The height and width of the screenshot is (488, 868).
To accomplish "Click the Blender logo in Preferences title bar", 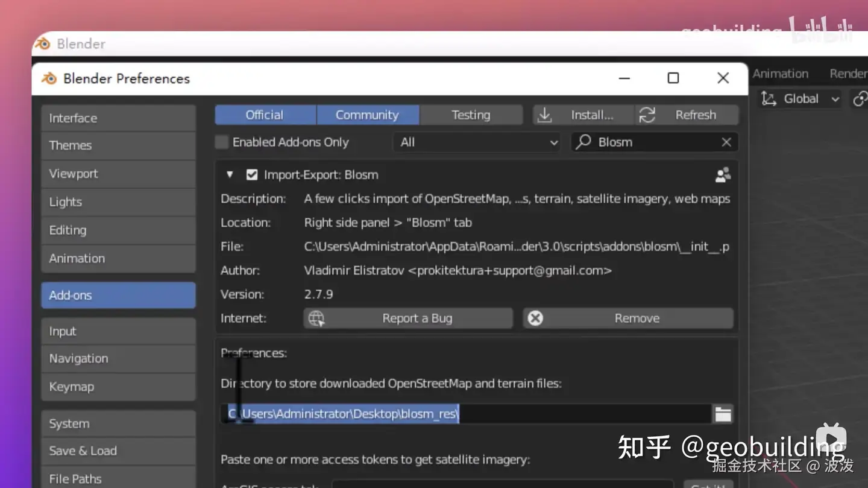I will (x=49, y=78).
